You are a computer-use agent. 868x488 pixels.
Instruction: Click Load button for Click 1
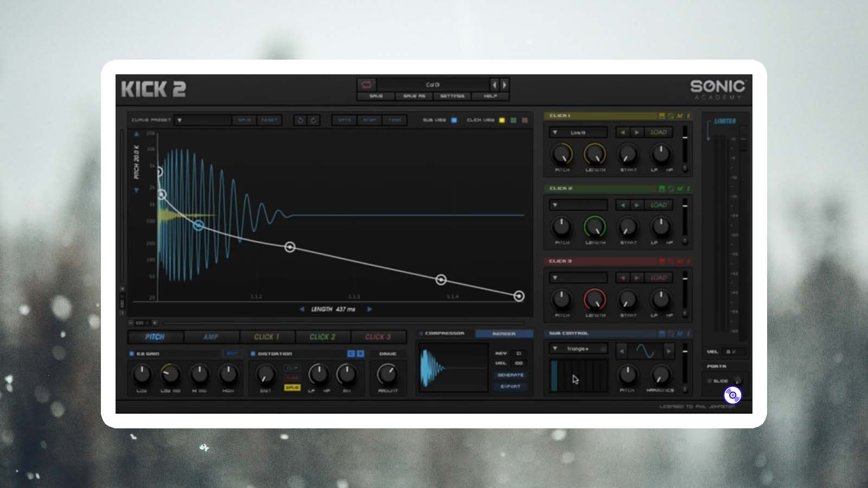(x=658, y=132)
